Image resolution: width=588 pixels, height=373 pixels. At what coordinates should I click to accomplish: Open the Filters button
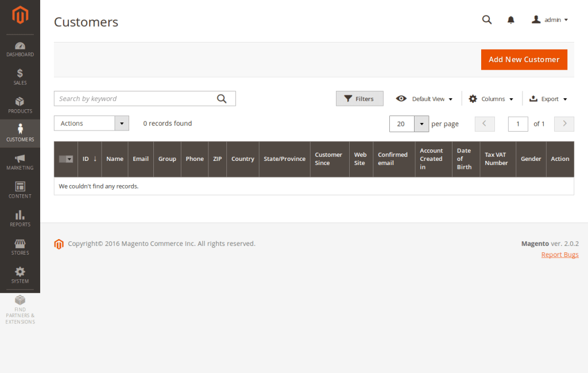[359, 99]
